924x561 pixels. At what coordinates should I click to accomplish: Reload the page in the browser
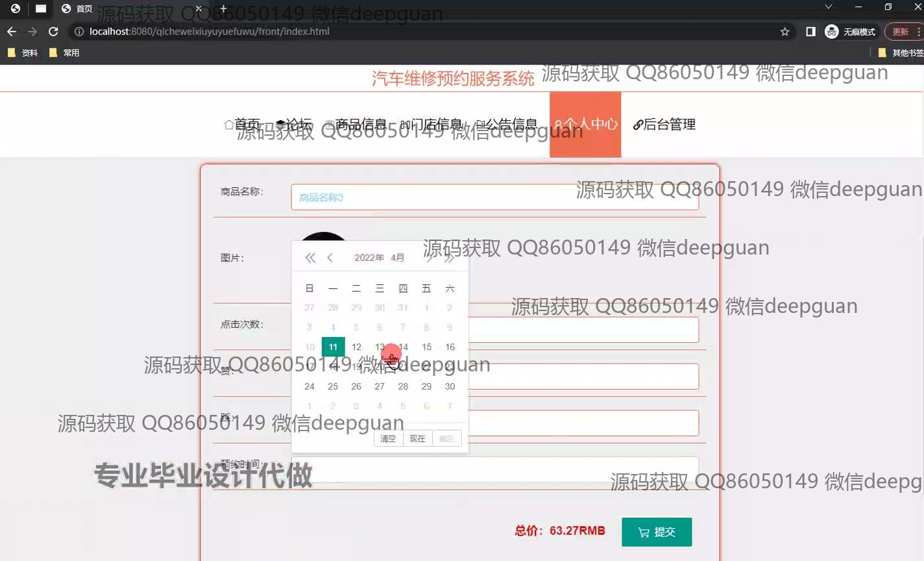tap(53, 31)
